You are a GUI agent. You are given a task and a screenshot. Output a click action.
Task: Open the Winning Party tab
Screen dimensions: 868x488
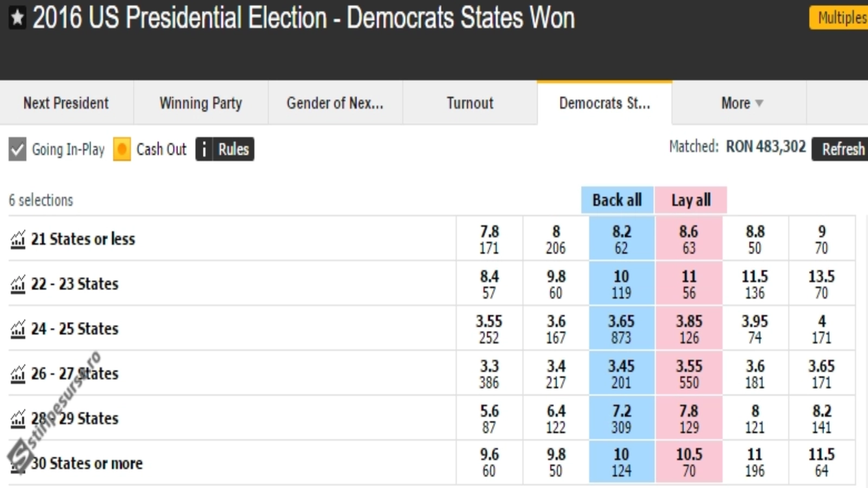coord(201,103)
